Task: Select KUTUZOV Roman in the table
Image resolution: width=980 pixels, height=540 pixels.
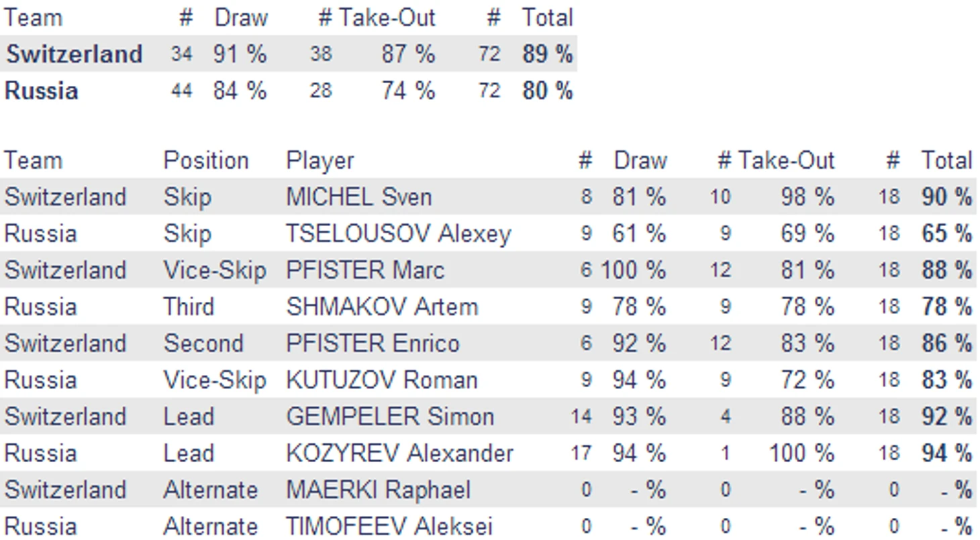Action: [x=382, y=380]
